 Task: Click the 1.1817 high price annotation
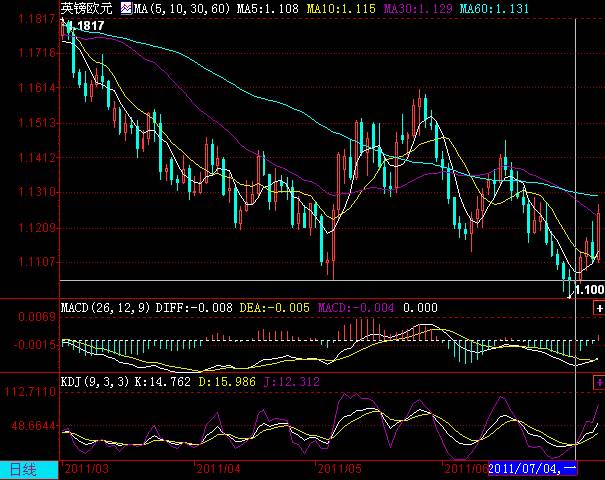pyautogui.click(x=86, y=26)
